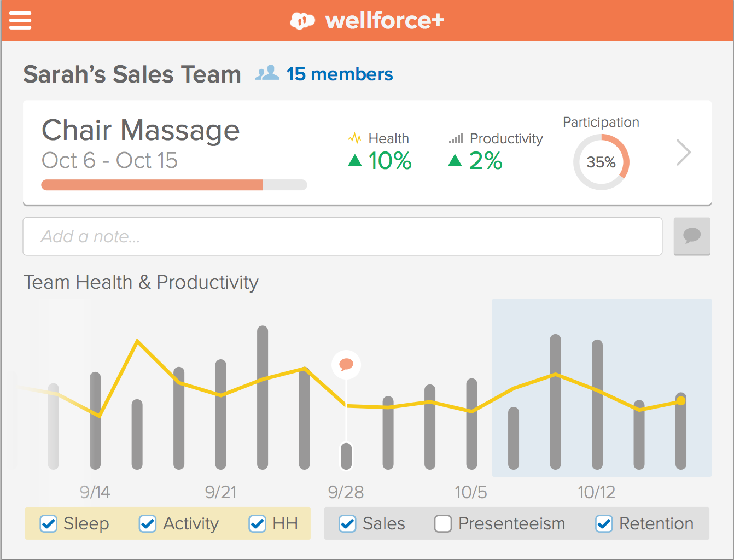Uncheck the HH checkbox
This screenshot has width=734, height=560.
coord(258,524)
